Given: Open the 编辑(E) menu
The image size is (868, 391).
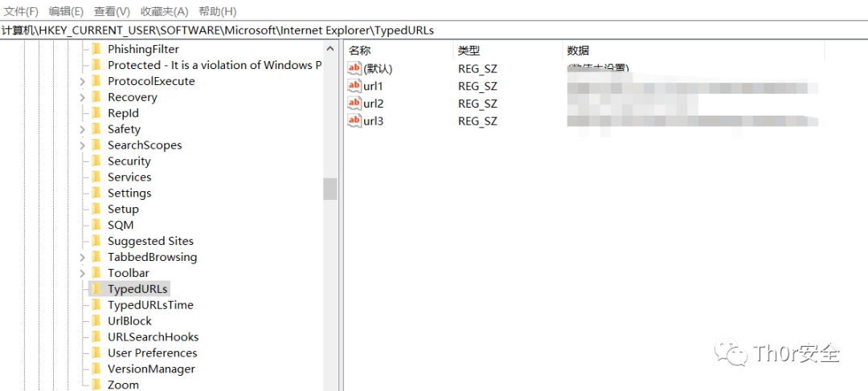Looking at the screenshot, I should (66, 11).
